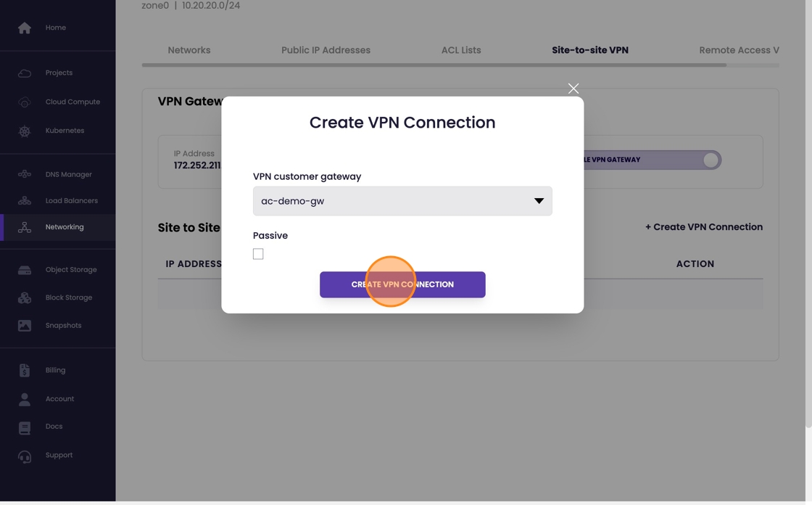Viewport: 812px width, 505px height.
Task: Open the Billing invoice icon
Action: click(x=25, y=371)
